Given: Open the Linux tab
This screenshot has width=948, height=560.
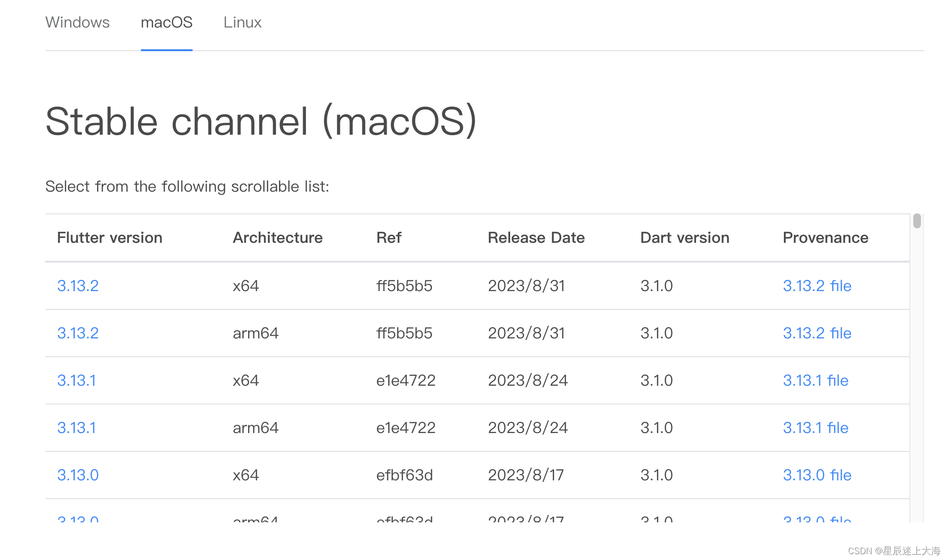Looking at the screenshot, I should (x=242, y=22).
